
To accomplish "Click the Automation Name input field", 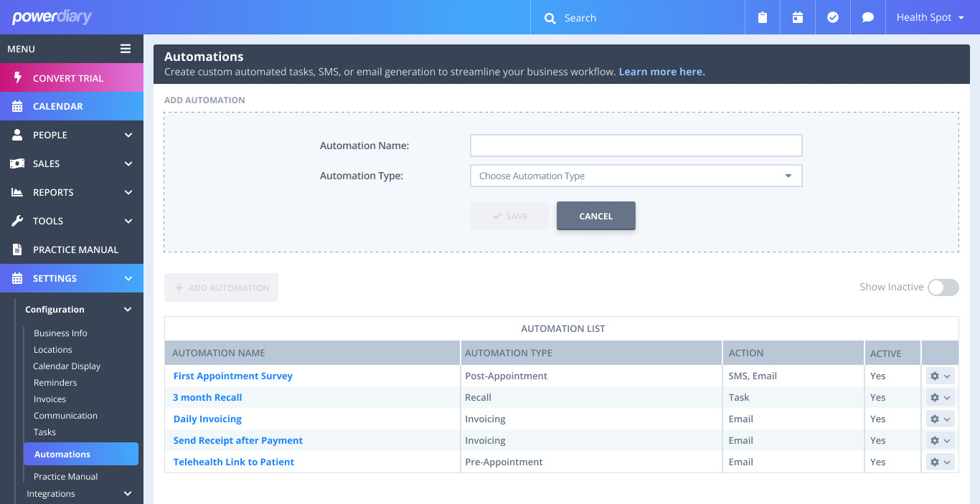I will point(636,146).
